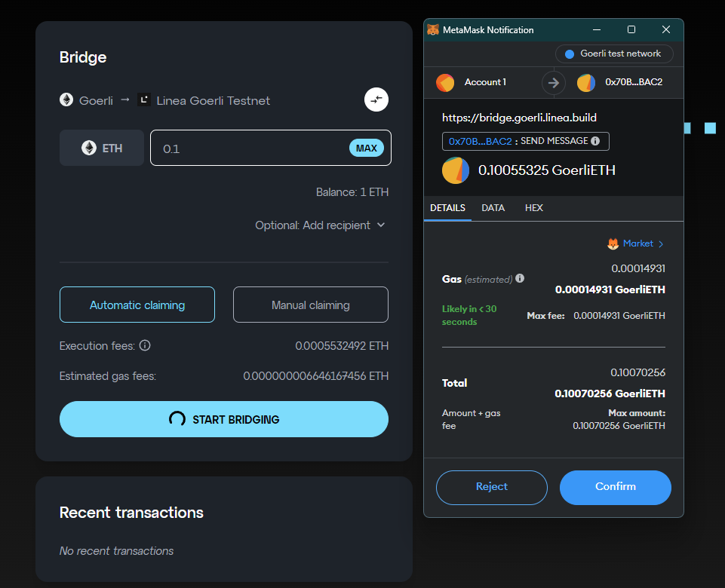Screen dimensions: 725x588
Task: Click the Balance: 1 ETH text
Action: 352,192
